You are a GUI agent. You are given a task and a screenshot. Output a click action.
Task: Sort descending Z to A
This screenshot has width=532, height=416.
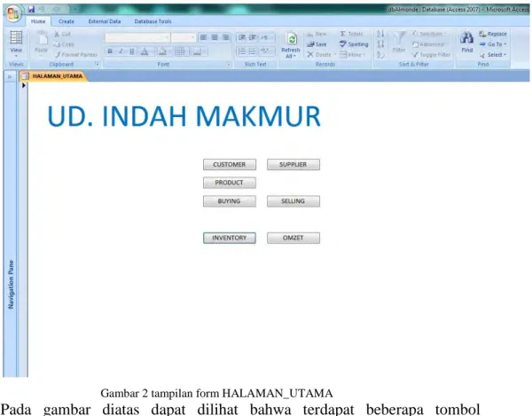[380, 44]
